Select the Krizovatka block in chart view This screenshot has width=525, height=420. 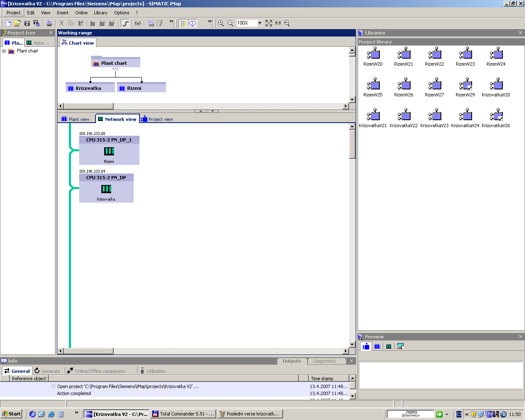(x=90, y=88)
